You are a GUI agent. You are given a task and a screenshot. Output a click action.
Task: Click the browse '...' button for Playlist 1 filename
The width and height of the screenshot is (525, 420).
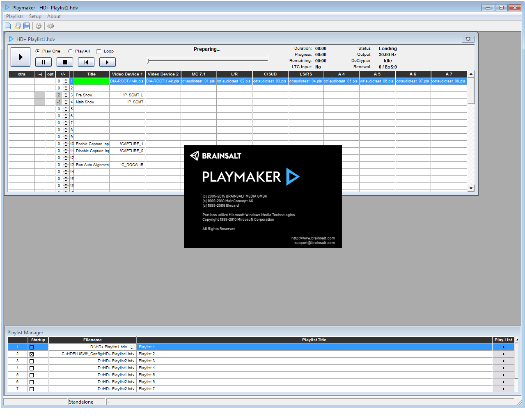pyautogui.click(x=133, y=347)
